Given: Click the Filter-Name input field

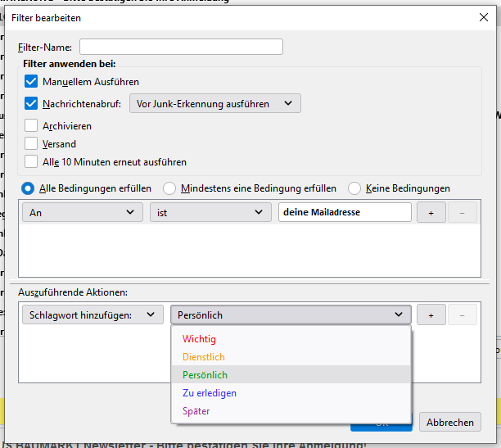Looking at the screenshot, I should point(181,47).
